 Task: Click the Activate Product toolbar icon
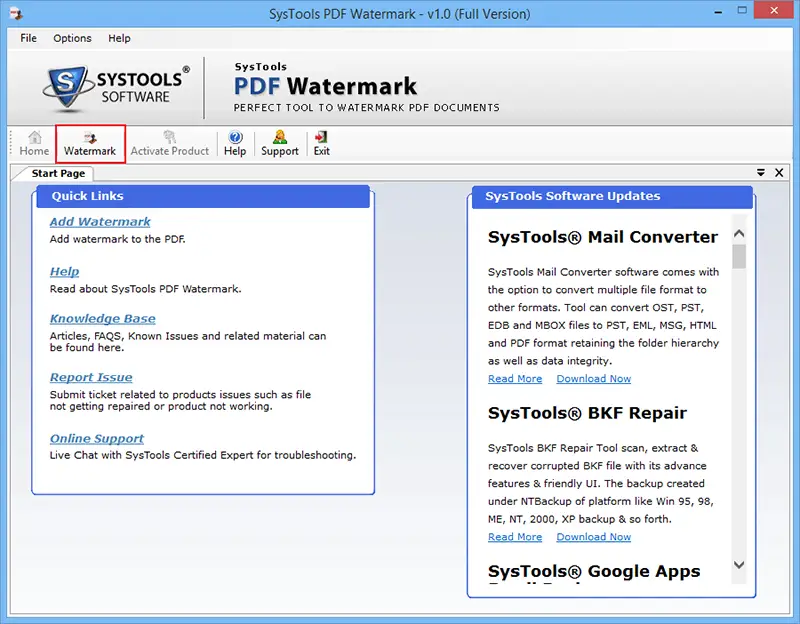click(169, 144)
